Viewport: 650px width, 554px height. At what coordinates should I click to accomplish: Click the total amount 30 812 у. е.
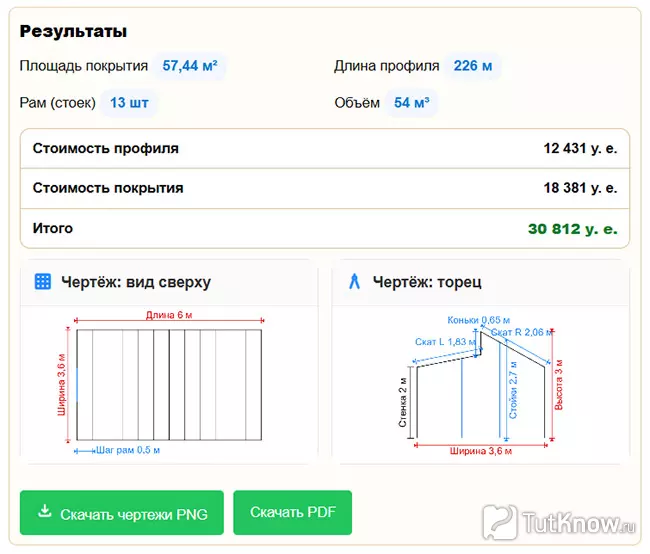[x=572, y=229]
